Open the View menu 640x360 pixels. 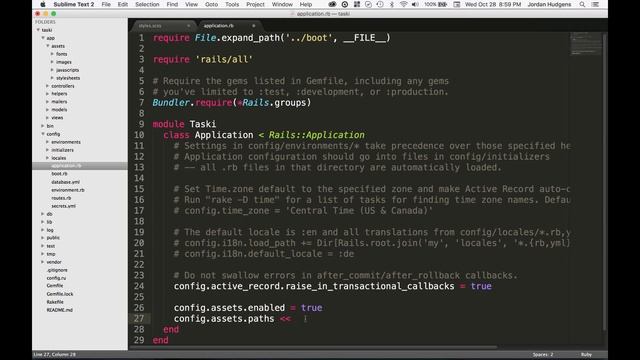[191, 4]
